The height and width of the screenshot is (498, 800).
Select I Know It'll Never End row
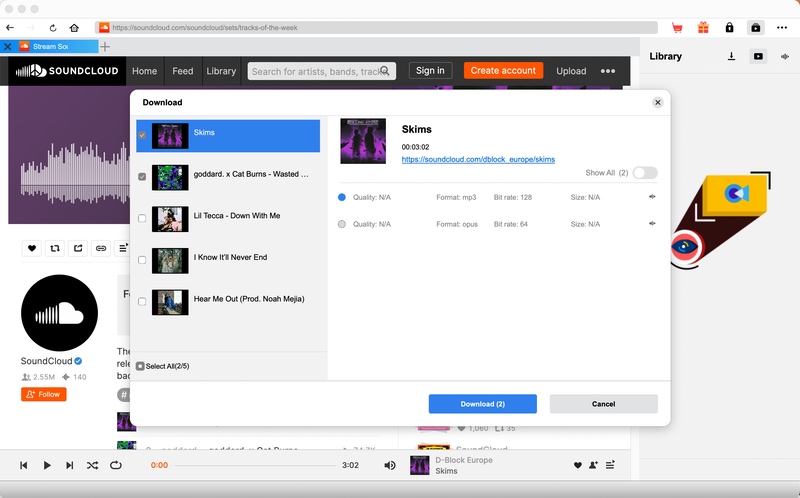click(x=228, y=260)
